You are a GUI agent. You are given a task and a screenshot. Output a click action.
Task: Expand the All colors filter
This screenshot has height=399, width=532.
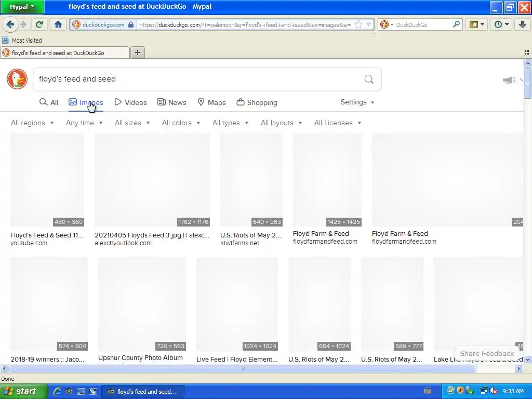181,123
